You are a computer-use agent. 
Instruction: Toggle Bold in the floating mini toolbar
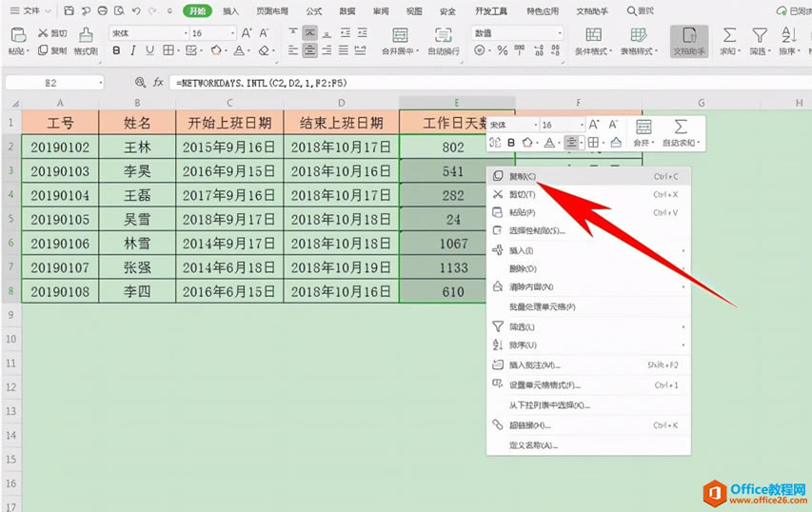pyautogui.click(x=511, y=143)
